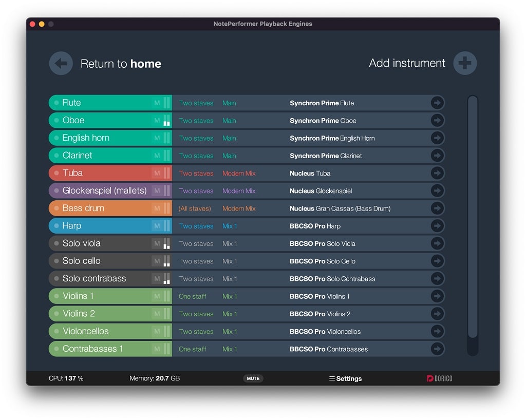Click BBCSO Pro Solo Contrabass text
This screenshot has width=526, height=420.
(332, 279)
